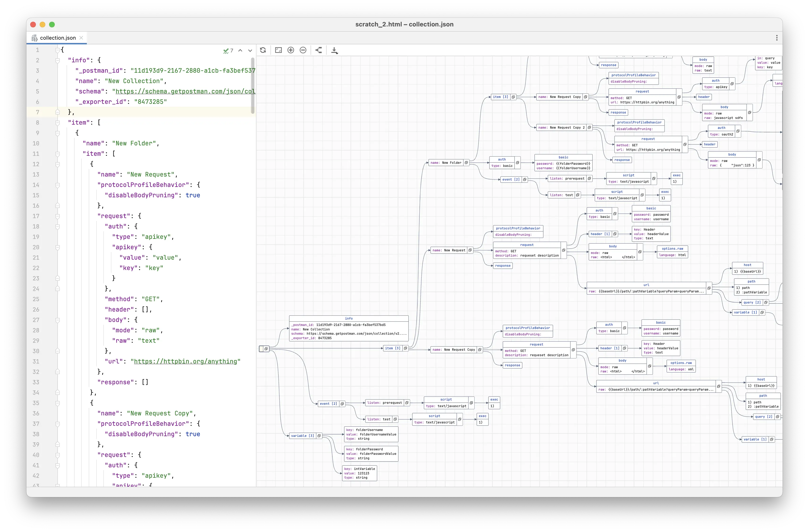The height and width of the screenshot is (532, 809).
Task: Click the typo inspections checkmark widget
Action: 228,51
